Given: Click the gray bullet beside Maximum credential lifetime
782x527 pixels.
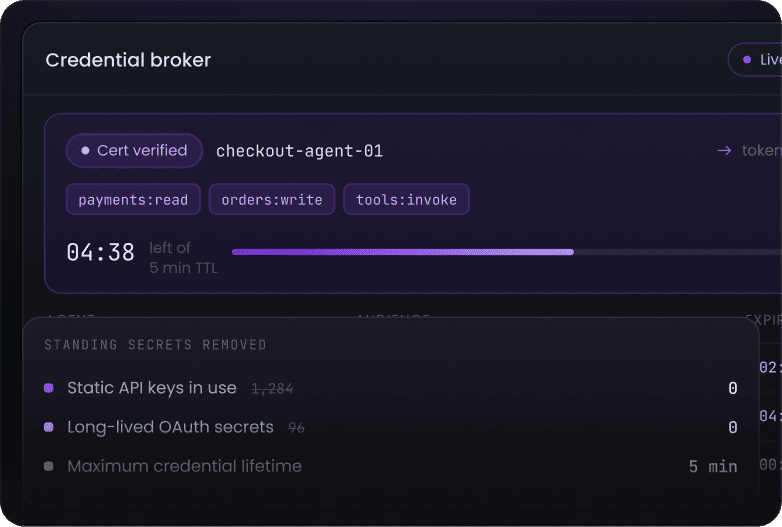Looking at the screenshot, I should point(49,466).
